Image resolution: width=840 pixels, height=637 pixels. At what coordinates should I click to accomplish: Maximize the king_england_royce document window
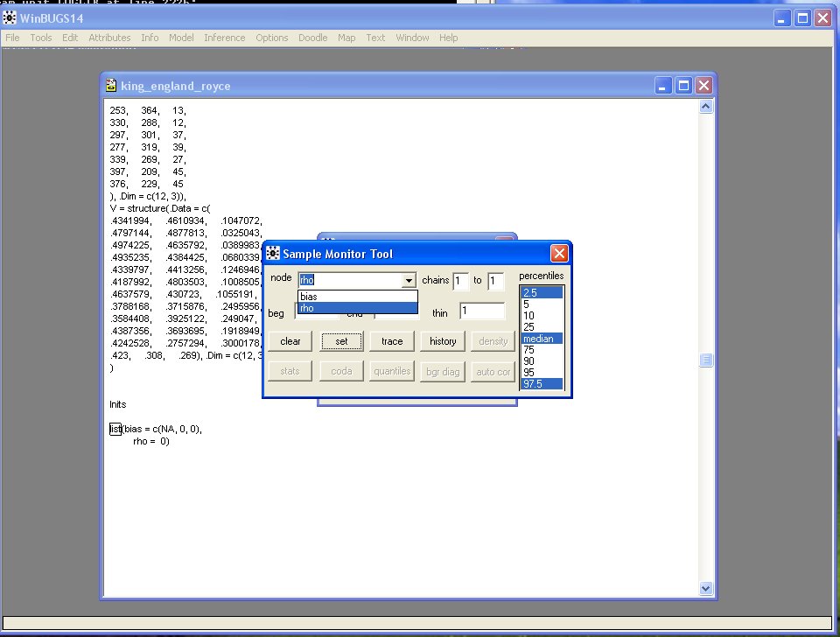(x=684, y=85)
